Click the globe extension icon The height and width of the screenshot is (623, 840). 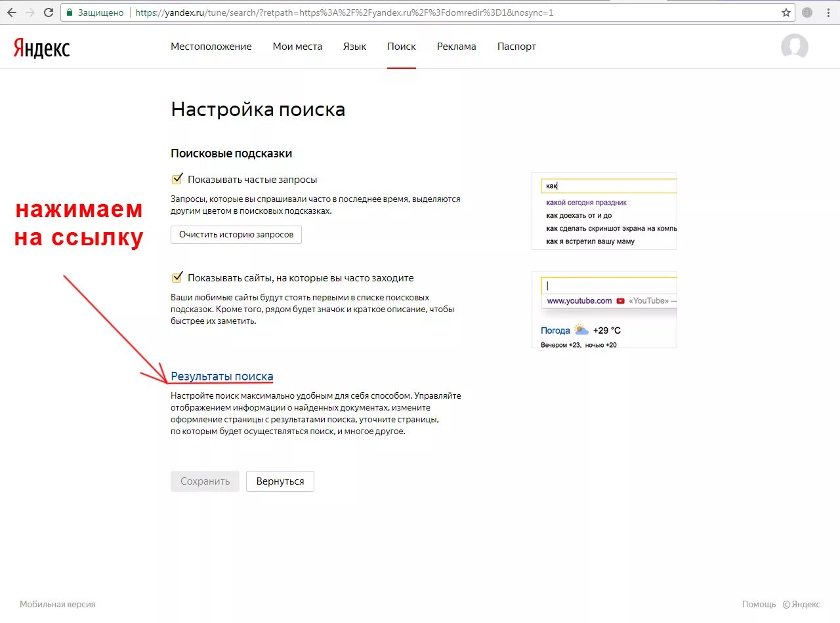807,12
